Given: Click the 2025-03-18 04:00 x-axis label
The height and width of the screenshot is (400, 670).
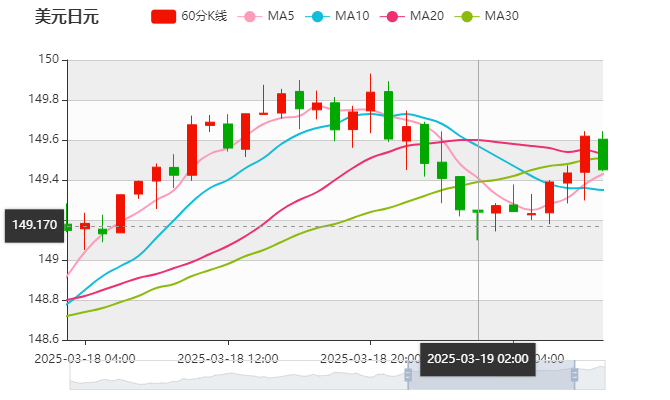Looking at the screenshot, I should (85, 357).
